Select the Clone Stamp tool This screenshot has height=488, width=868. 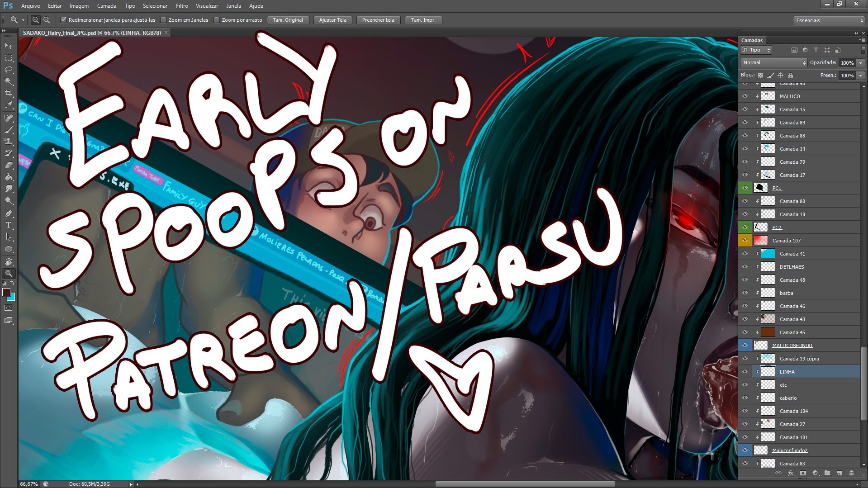(9, 141)
